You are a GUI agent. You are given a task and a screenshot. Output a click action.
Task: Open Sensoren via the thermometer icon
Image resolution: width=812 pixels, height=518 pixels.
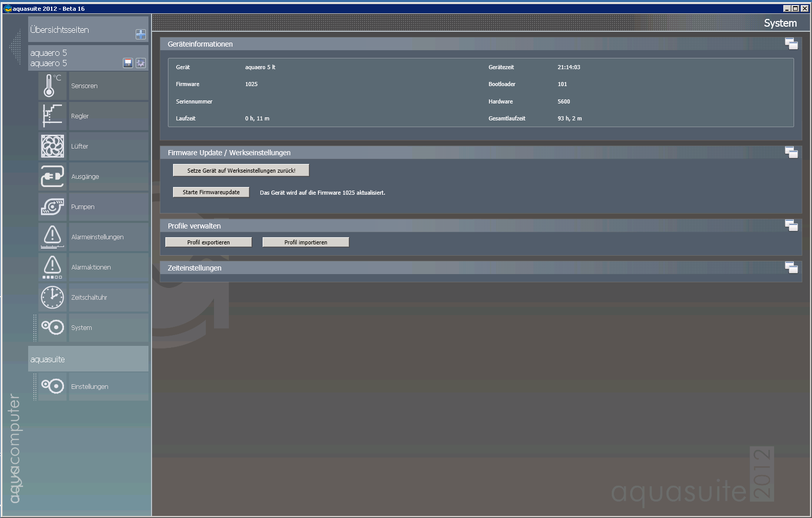click(x=53, y=86)
